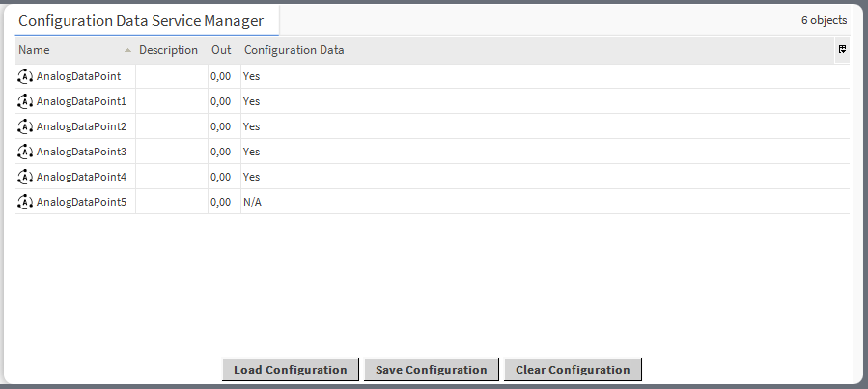Click the AnalogDataPoint3 point icon
The width and height of the screenshot is (868, 389).
(x=25, y=152)
